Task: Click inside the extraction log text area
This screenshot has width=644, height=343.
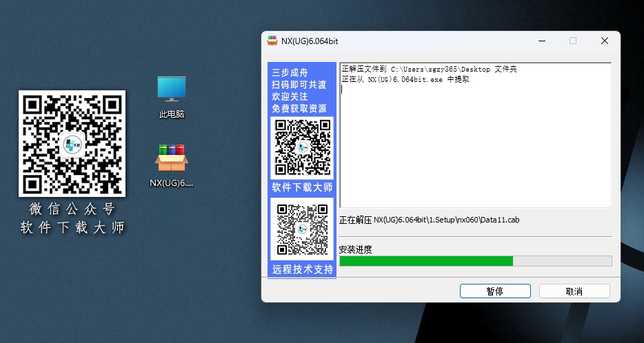Action: coord(476,136)
